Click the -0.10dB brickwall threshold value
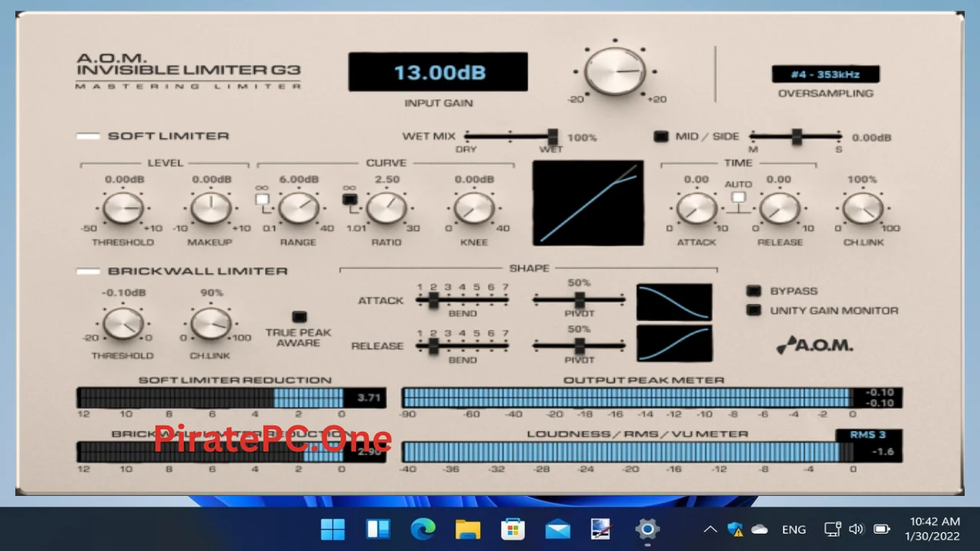The width and height of the screenshot is (980, 551). [x=123, y=293]
